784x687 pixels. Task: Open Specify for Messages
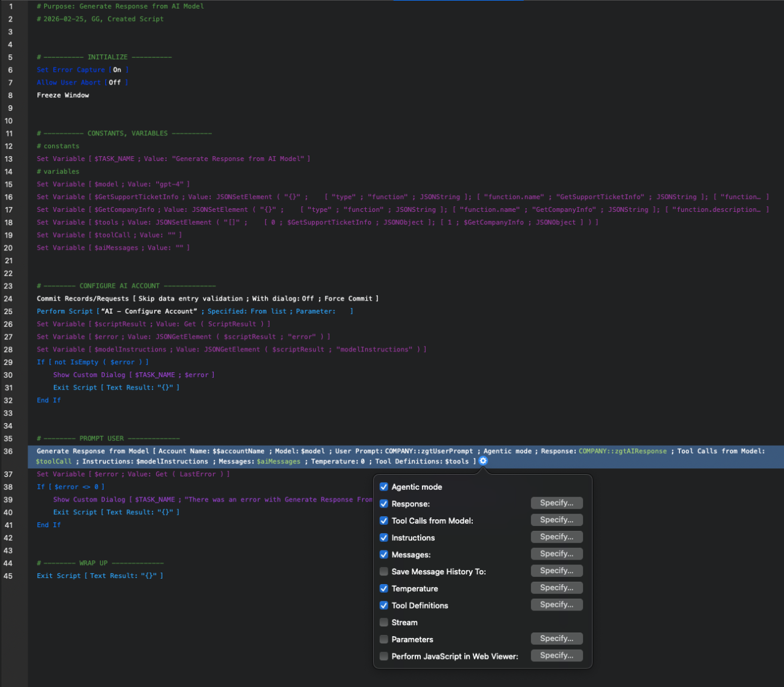557,554
